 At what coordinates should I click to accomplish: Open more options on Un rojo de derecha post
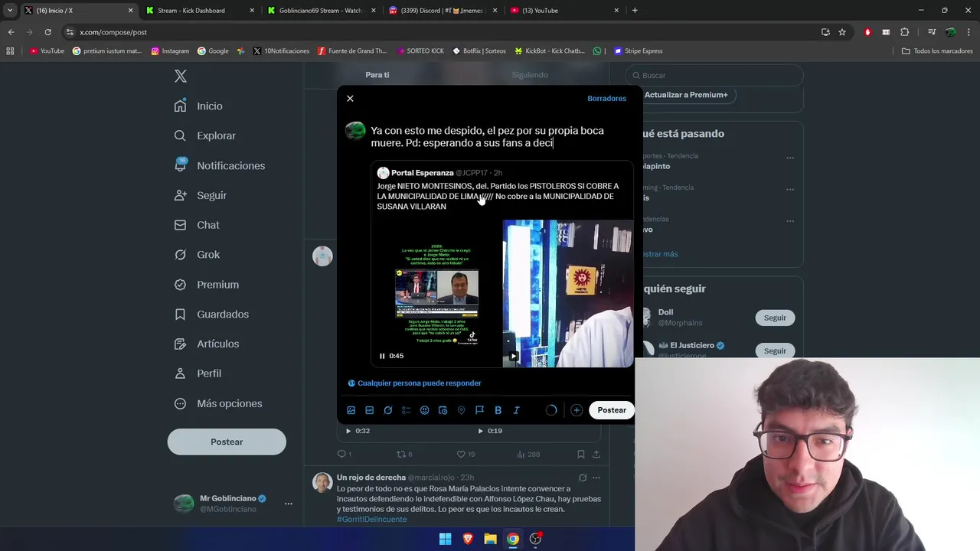coord(596,478)
